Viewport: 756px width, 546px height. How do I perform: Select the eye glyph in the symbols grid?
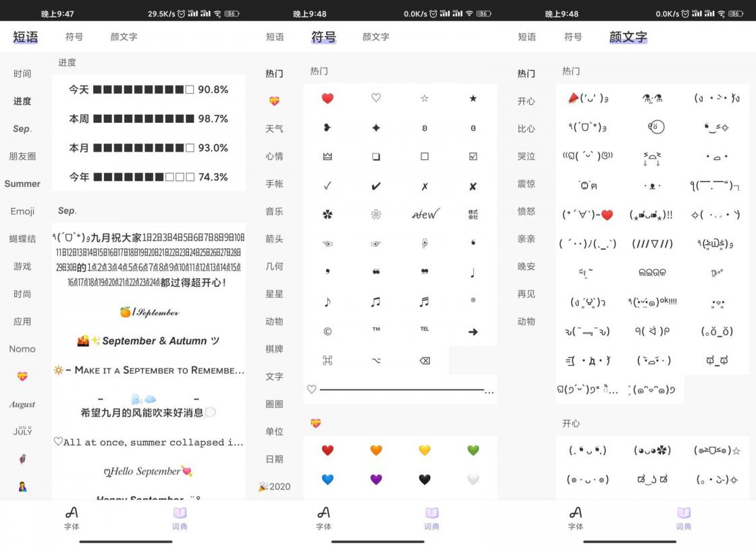click(327, 244)
